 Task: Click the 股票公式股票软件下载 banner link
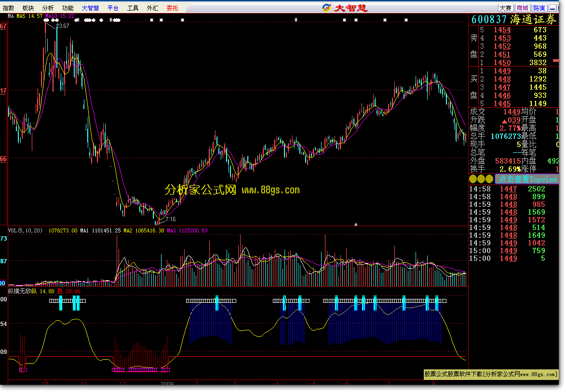click(x=491, y=374)
